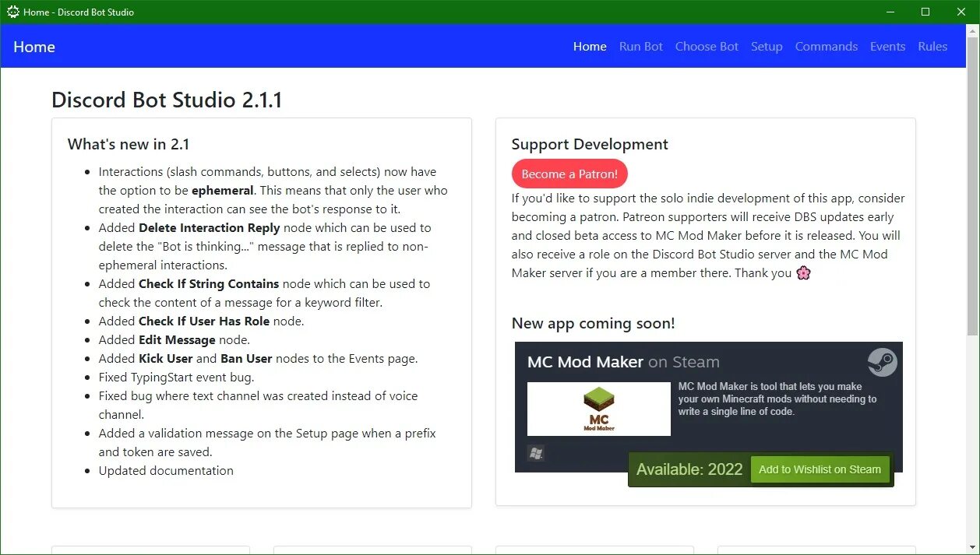Click the Ban User bold text
Screen dimensions: 980x555
tap(246, 358)
